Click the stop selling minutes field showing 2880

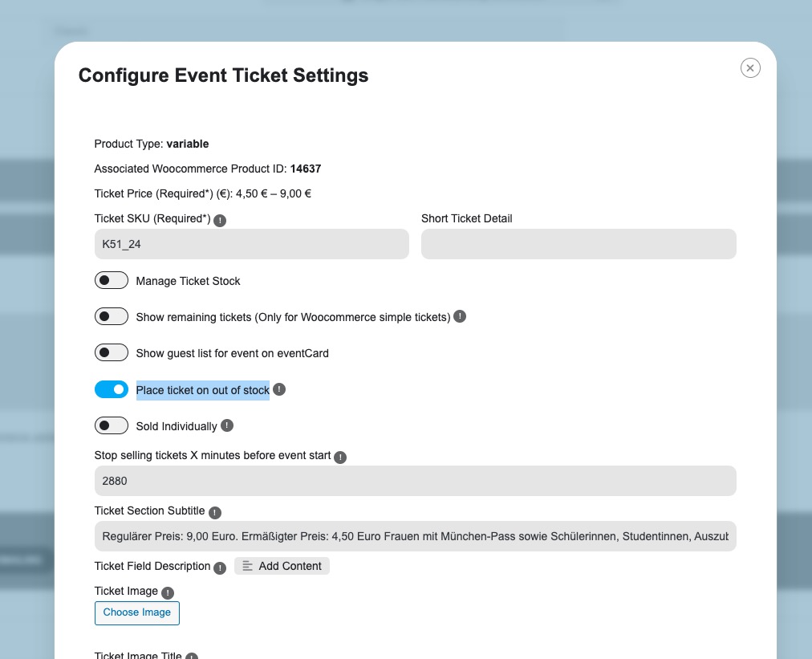click(416, 481)
